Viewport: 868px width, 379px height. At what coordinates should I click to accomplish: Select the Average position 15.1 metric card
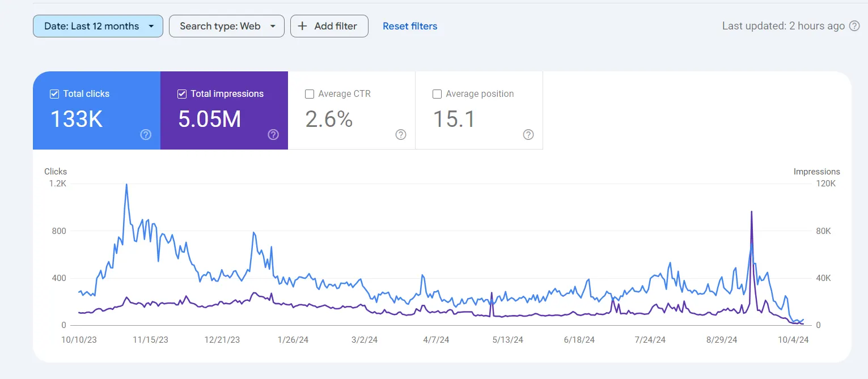(479, 110)
